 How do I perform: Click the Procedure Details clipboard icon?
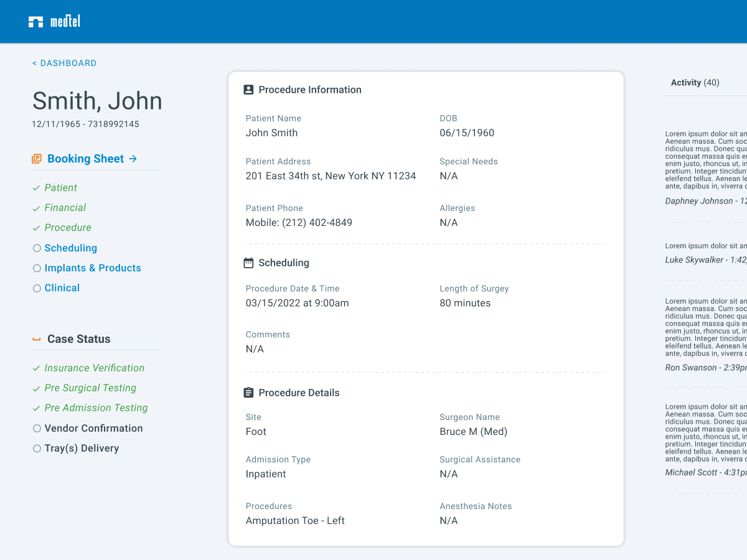(248, 393)
